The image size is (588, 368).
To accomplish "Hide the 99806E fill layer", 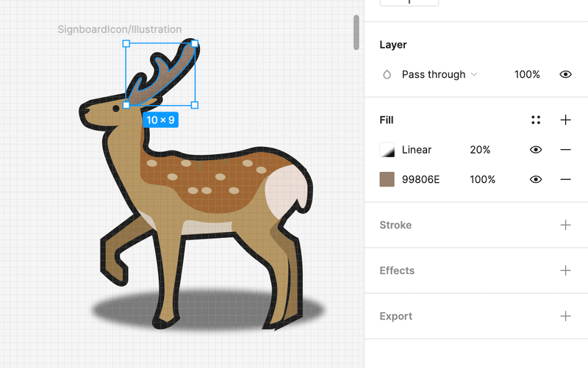I will [536, 179].
